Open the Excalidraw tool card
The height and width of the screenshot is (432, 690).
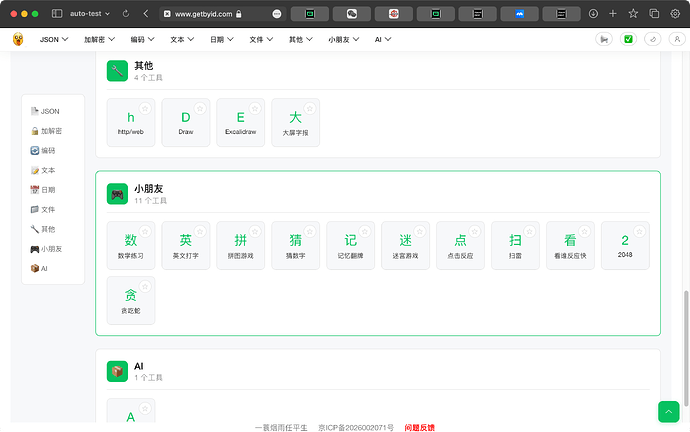(x=241, y=122)
